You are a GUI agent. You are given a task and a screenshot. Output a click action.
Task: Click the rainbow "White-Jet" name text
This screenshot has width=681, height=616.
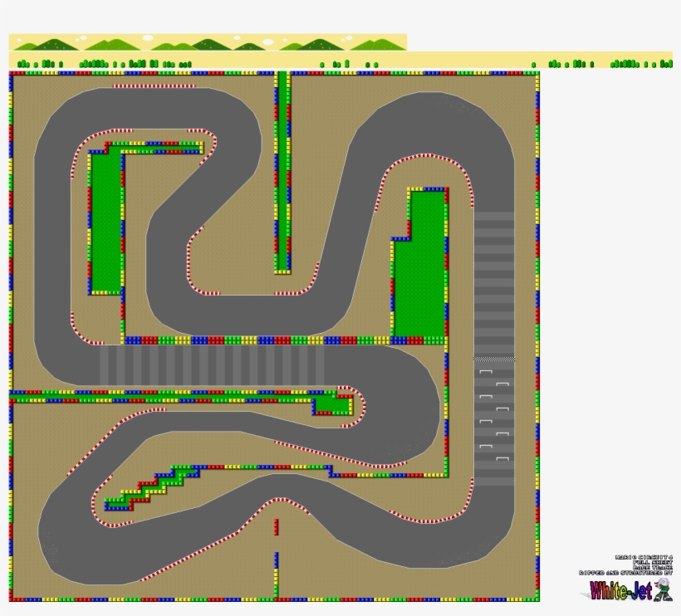point(621,590)
